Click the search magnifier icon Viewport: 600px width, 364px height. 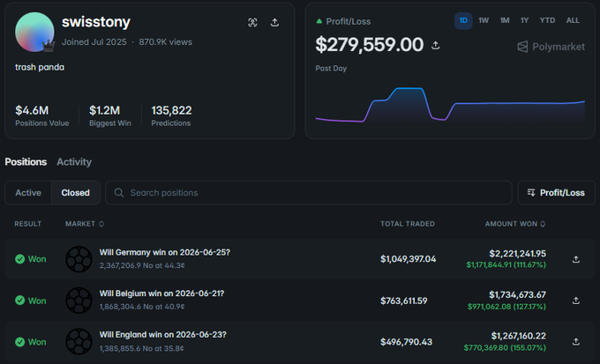point(119,193)
